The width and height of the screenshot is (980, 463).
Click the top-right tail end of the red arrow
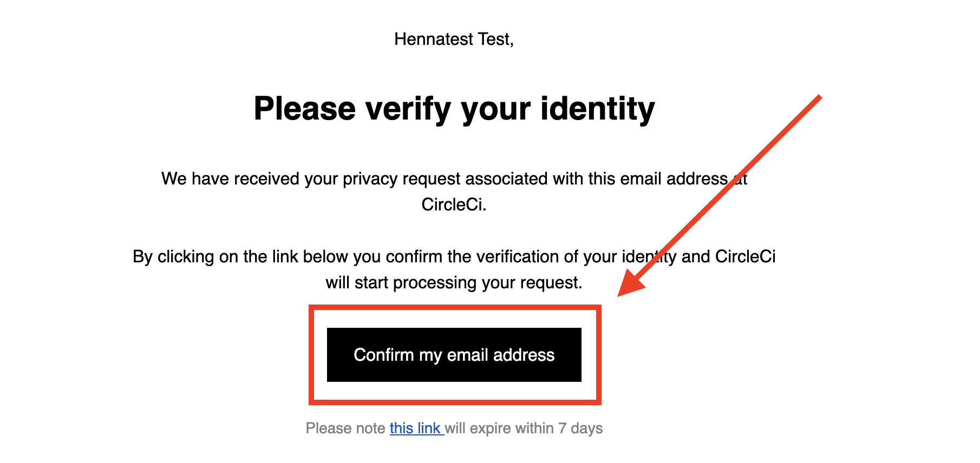tap(819, 98)
